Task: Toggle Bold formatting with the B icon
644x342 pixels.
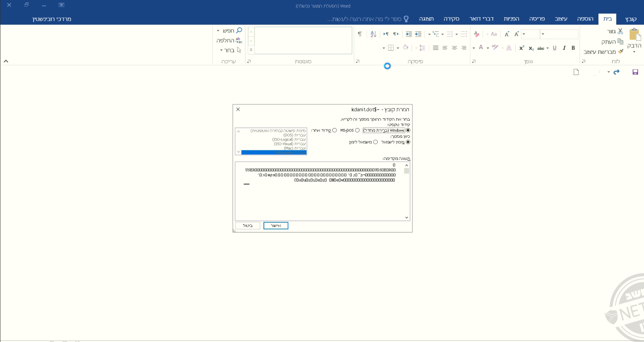Action: pyautogui.click(x=573, y=48)
